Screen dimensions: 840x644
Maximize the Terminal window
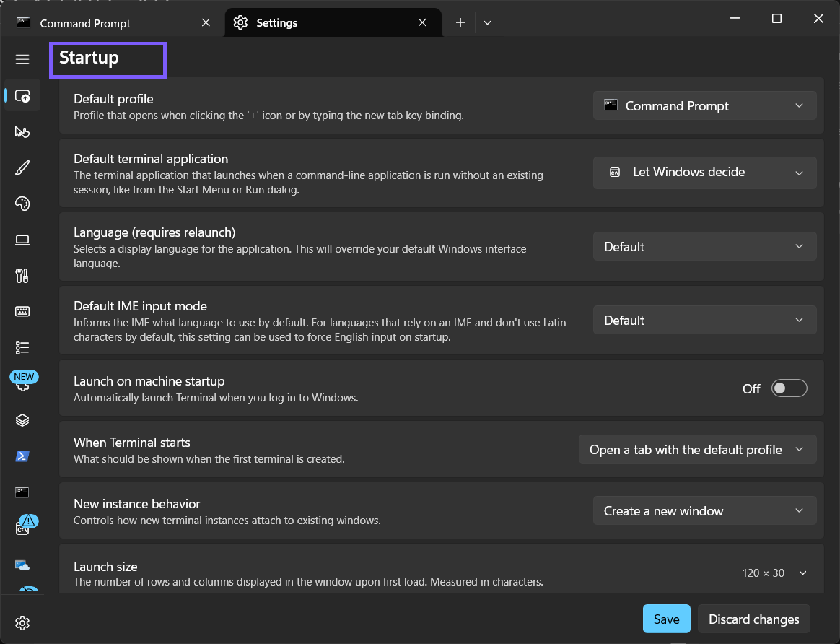(776, 18)
